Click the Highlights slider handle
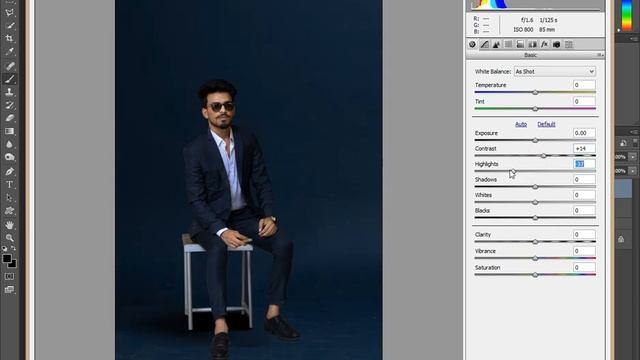Screen dimensions: 640x360 [x=513, y=171]
